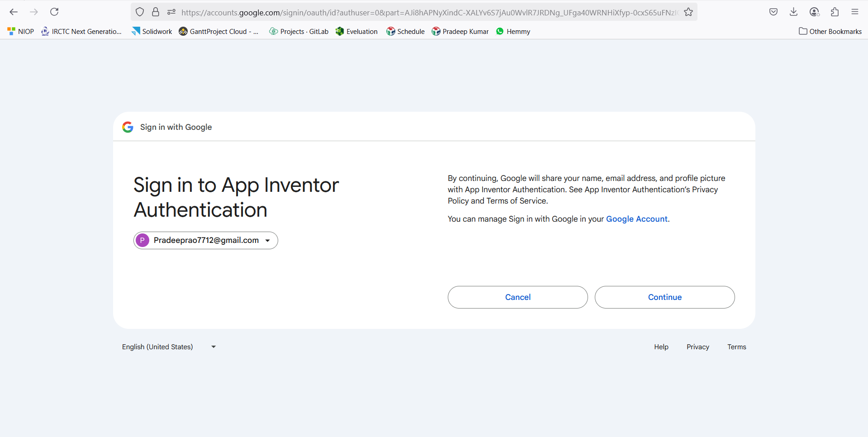Open the Help link

[661, 347]
